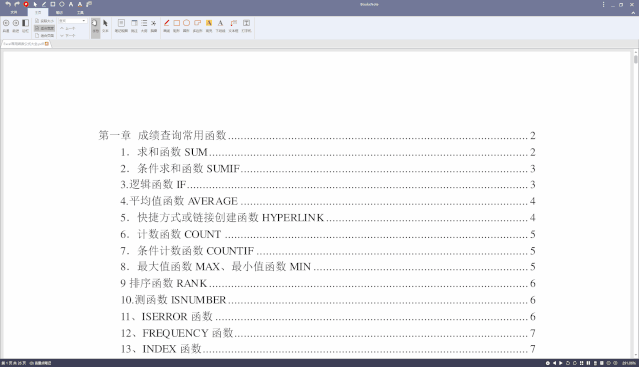The image size is (639, 367).
Task: Select the quick-access ellipse shape icon
Action: [x=62, y=4]
